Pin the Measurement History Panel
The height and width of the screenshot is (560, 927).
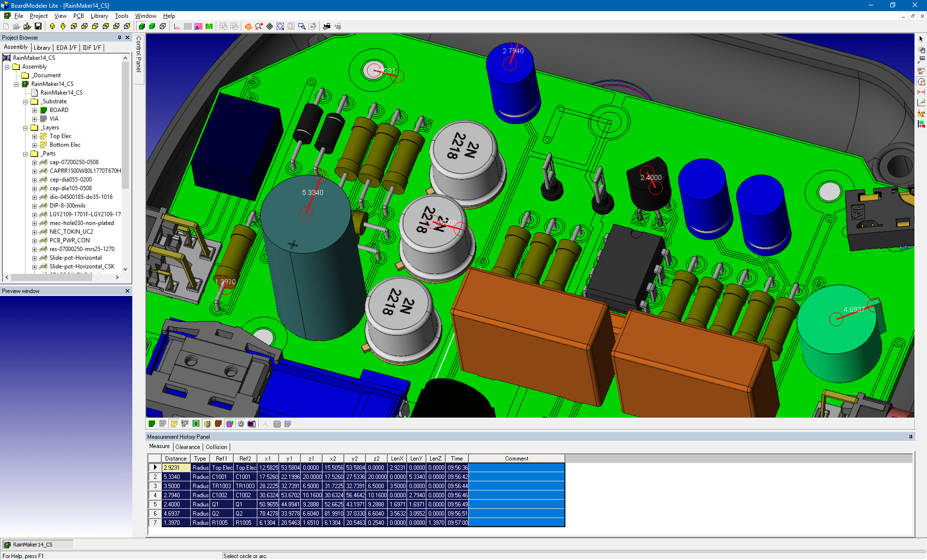tap(911, 436)
